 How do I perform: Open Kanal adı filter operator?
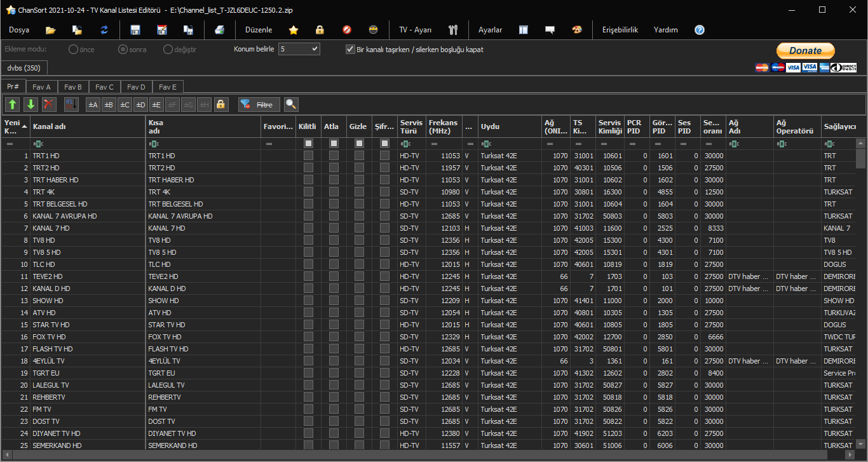pyautogui.click(x=37, y=144)
